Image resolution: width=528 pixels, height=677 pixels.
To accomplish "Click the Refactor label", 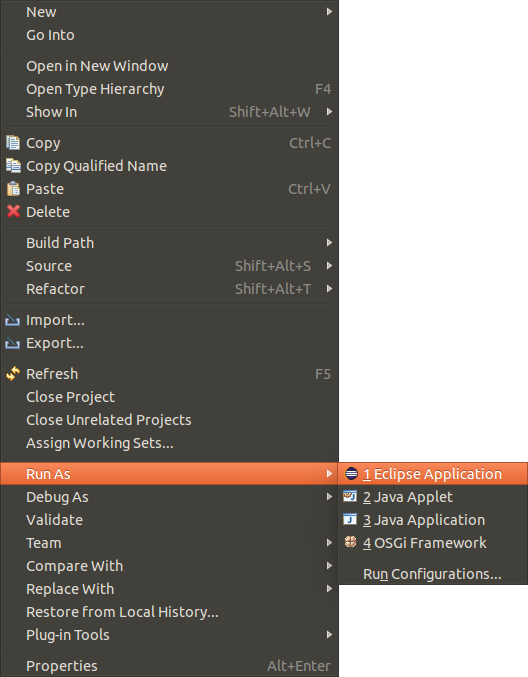I will tap(55, 289).
